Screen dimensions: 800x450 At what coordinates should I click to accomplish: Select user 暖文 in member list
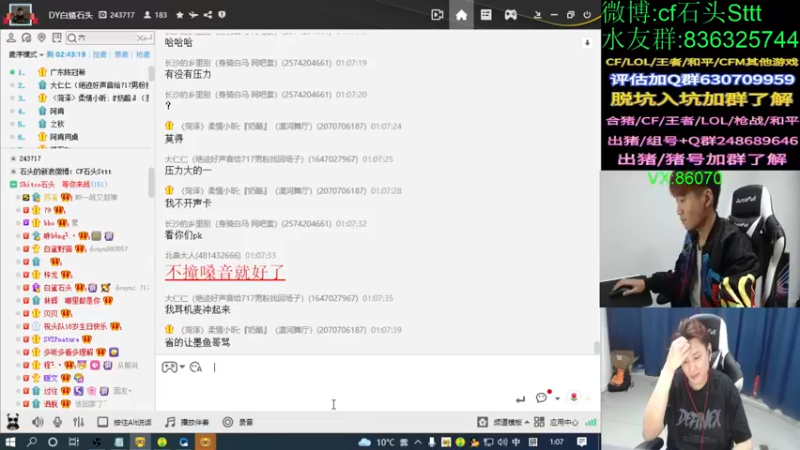pos(51,378)
